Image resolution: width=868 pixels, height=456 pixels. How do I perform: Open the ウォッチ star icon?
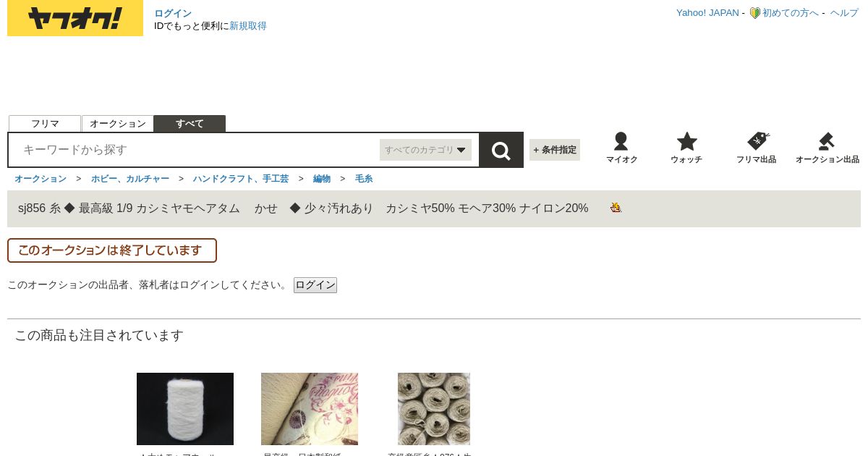click(x=686, y=141)
